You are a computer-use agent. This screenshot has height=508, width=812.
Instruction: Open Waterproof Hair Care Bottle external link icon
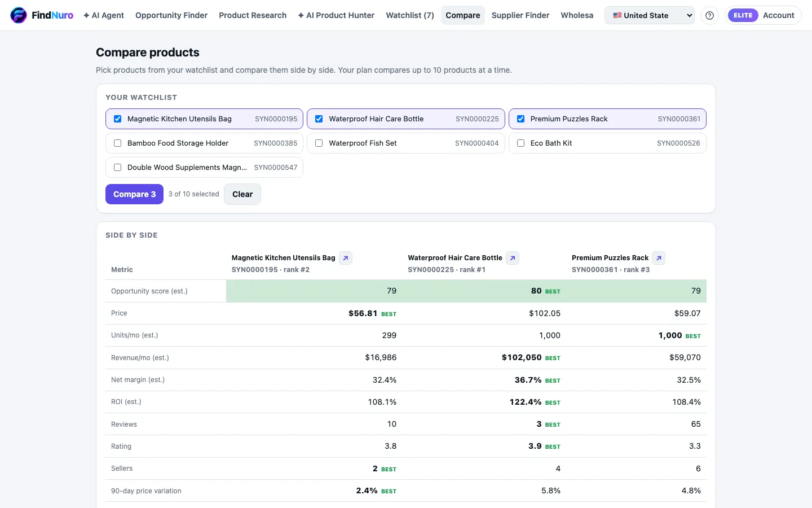(513, 258)
